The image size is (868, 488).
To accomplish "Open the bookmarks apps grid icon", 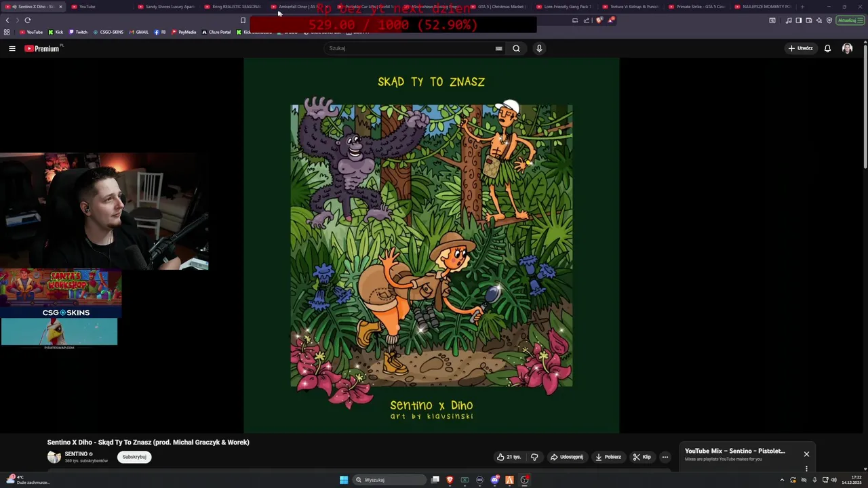I will pyautogui.click(x=7, y=32).
